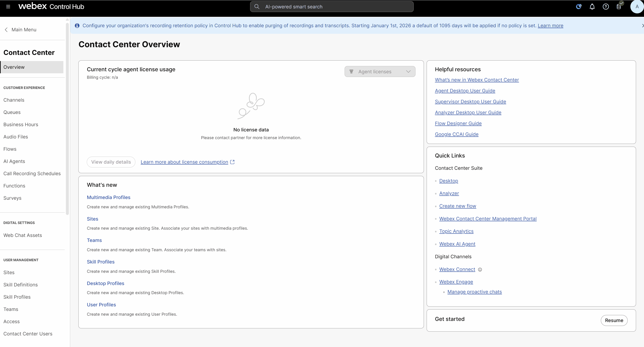This screenshot has height=347, width=644.
Task: Open Learn more link in the banner
Action: tap(550, 25)
